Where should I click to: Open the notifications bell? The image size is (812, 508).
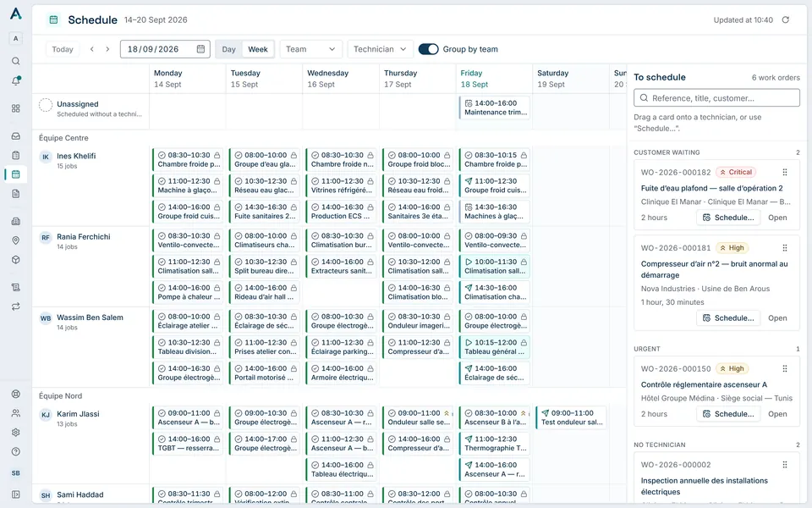click(x=16, y=81)
